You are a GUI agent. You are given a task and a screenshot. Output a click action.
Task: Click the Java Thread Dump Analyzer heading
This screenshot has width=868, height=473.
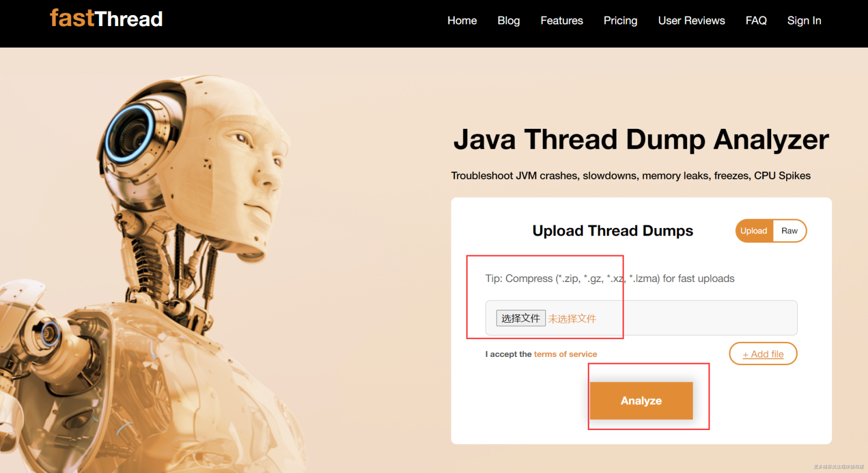(x=641, y=139)
